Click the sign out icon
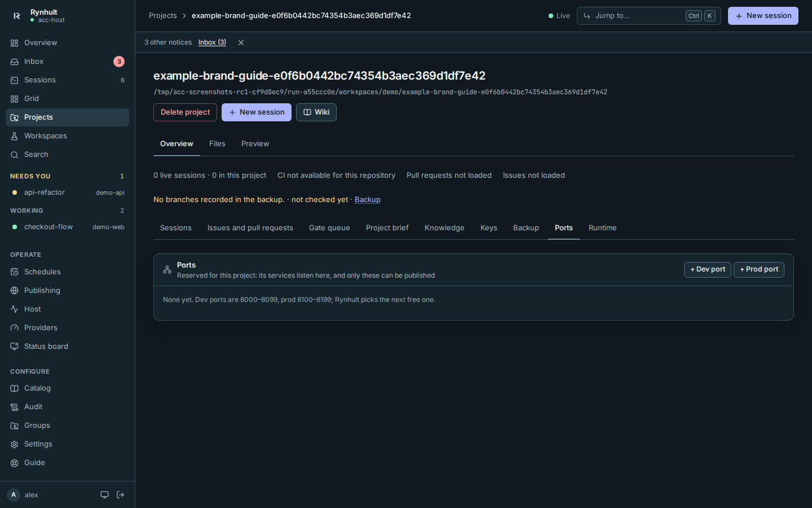 click(120, 495)
